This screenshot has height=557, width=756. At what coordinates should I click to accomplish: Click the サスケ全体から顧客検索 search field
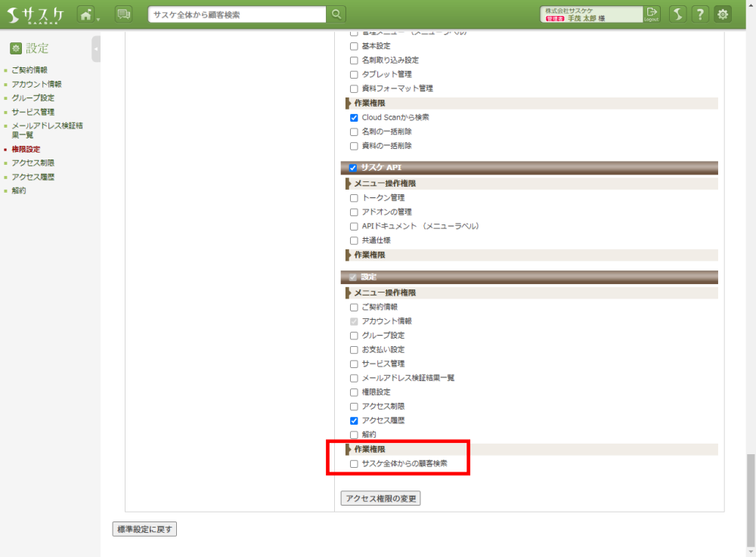pyautogui.click(x=237, y=14)
